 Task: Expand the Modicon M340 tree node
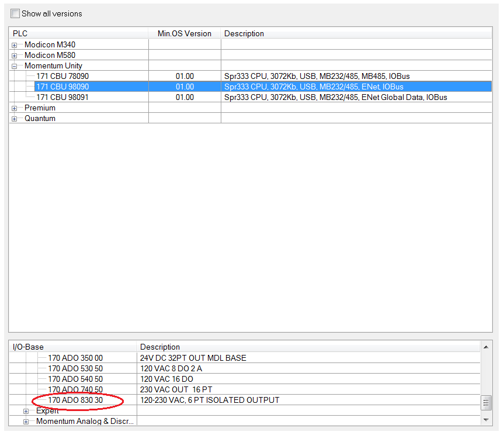pyautogui.click(x=14, y=45)
